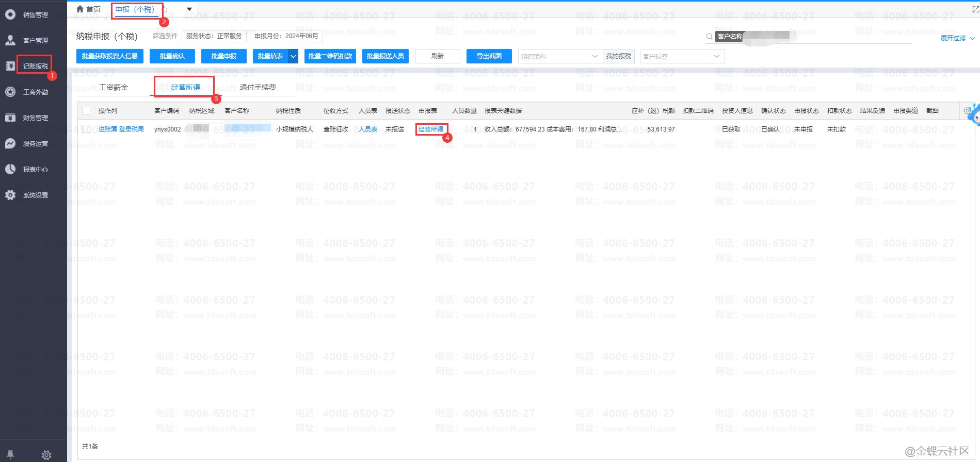Open 客户管理 via its person icon

pyautogui.click(x=10, y=40)
